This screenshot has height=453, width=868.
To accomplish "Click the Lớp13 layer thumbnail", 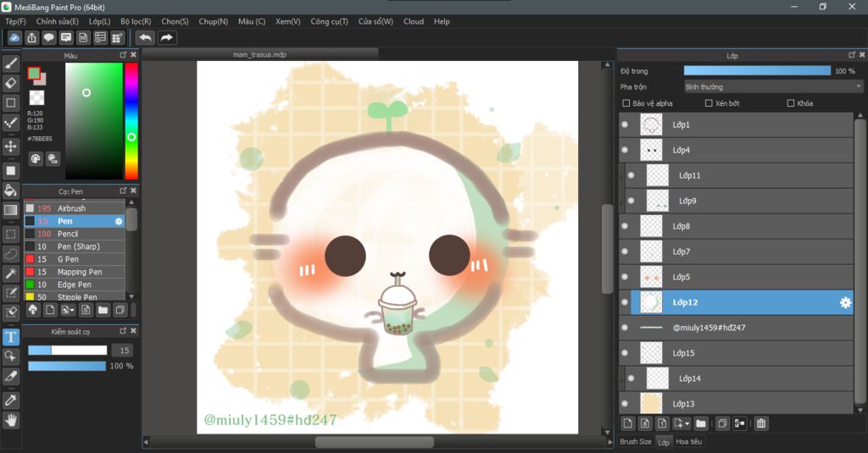I will pos(651,404).
